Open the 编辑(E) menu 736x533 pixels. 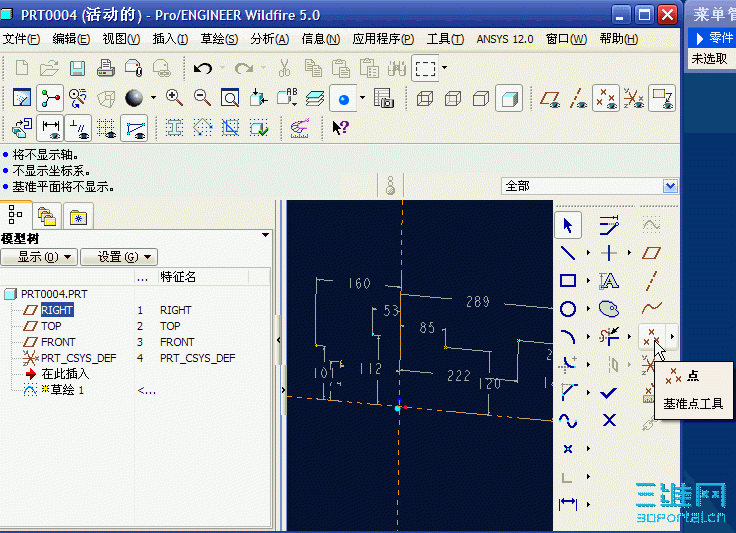coord(71,39)
